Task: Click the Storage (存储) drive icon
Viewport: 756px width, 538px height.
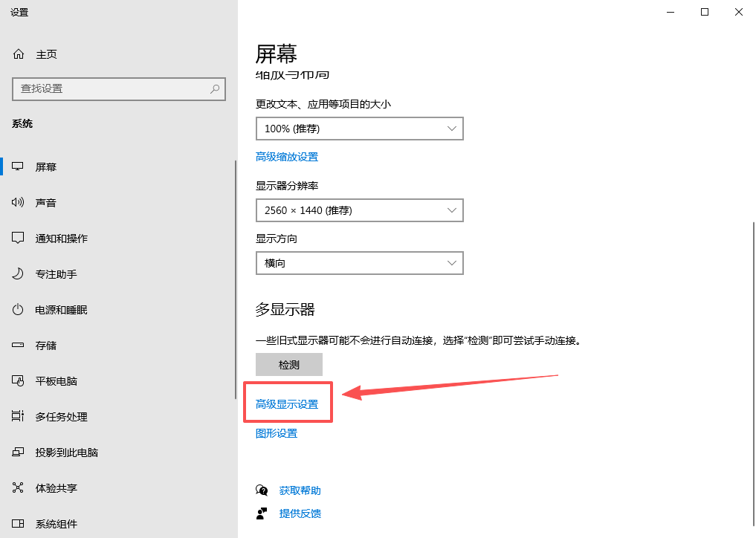Action: click(x=19, y=346)
